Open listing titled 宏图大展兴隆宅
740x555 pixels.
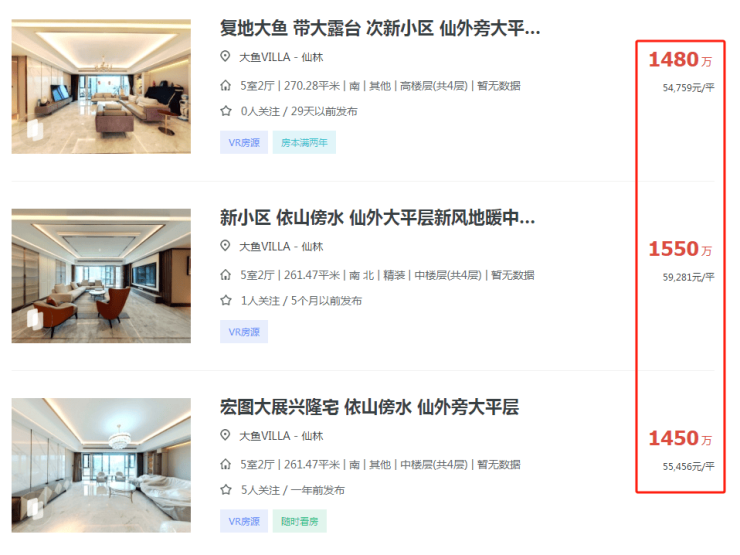click(x=370, y=407)
